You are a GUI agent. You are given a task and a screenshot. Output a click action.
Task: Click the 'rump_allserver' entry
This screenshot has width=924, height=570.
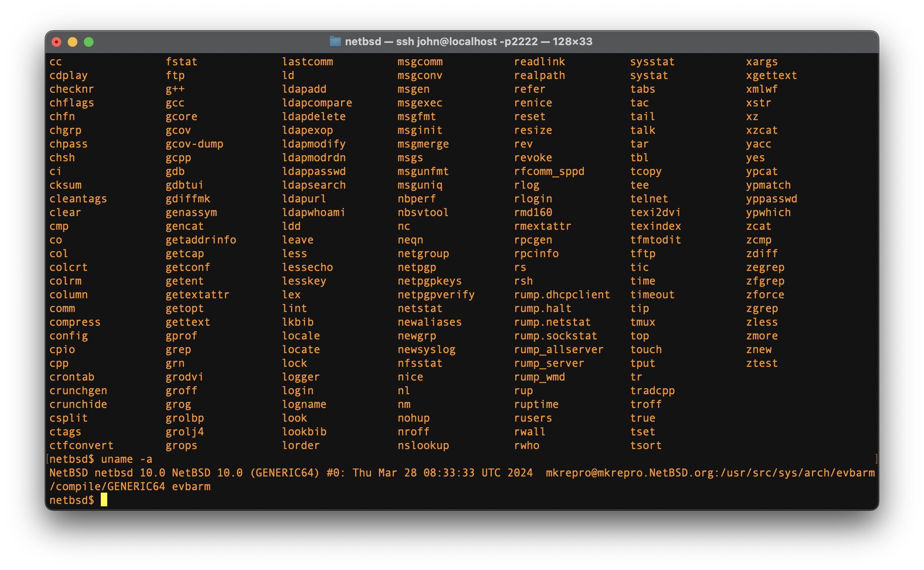coord(559,349)
